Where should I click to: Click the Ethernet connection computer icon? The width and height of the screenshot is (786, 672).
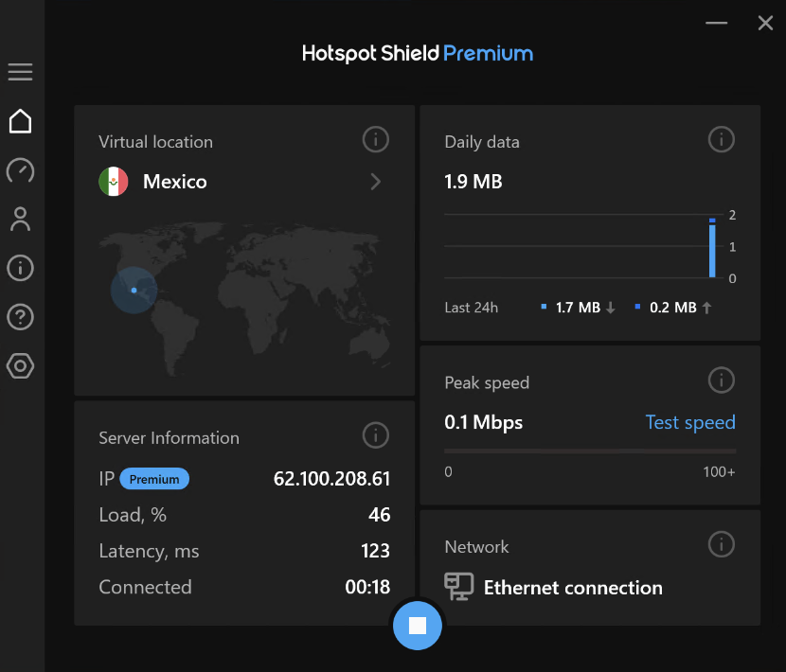tap(458, 586)
